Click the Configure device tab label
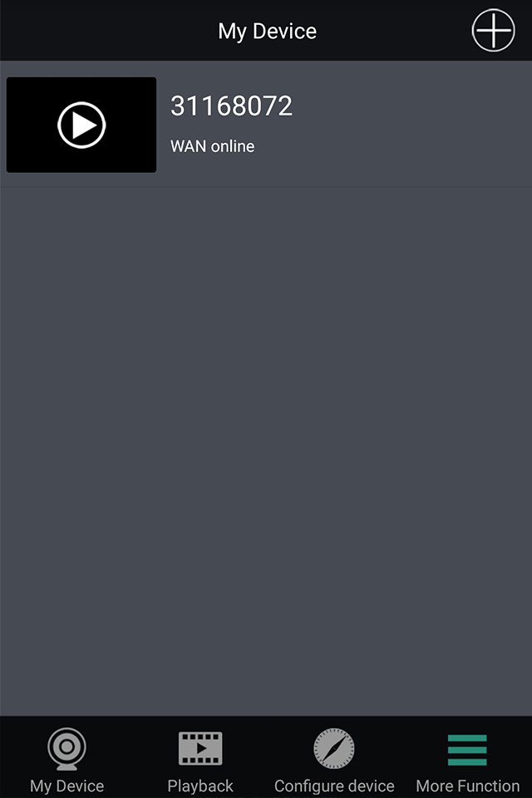532x798 pixels. click(334, 786)
